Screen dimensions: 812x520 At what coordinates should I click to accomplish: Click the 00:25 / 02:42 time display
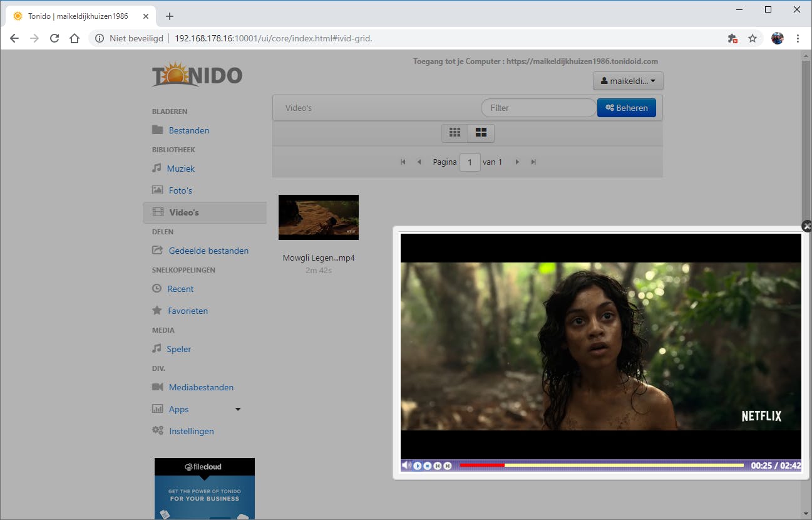click(776, 465)
